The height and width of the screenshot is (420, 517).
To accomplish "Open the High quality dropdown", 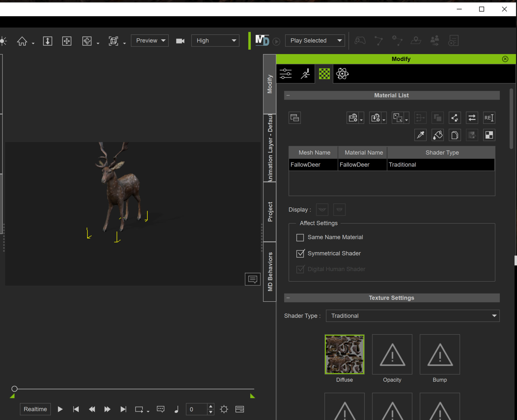I will pos(215,41).
